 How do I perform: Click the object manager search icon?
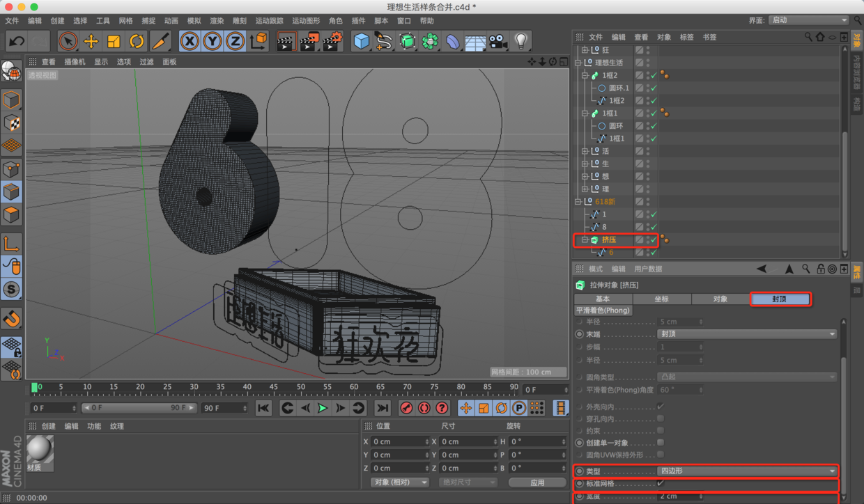click(x=808, y=37)
